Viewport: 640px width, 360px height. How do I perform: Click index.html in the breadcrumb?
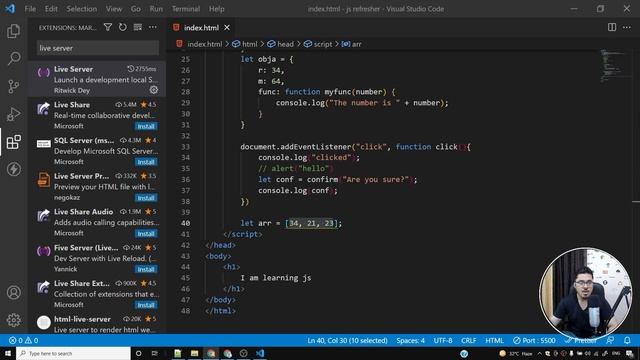tap(204, 44)
